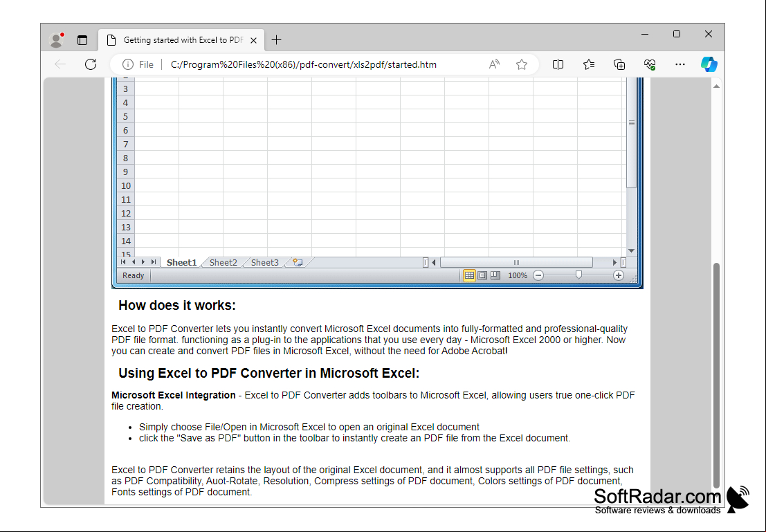Select Page Layout view icon in status bar
Viewport: 766px width, 532px height.
482,275
